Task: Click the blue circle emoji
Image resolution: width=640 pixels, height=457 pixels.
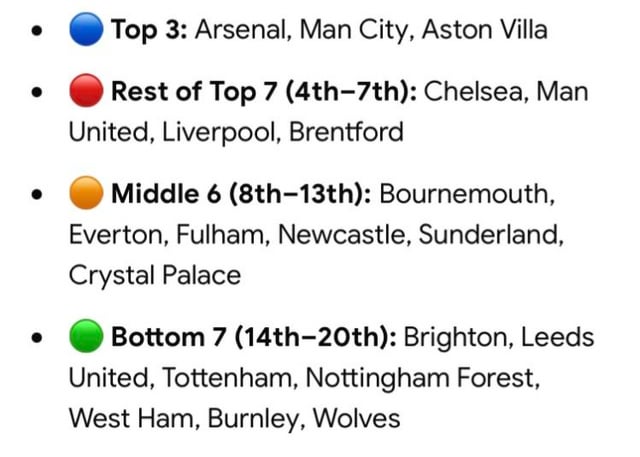Action: coord(87,30)
